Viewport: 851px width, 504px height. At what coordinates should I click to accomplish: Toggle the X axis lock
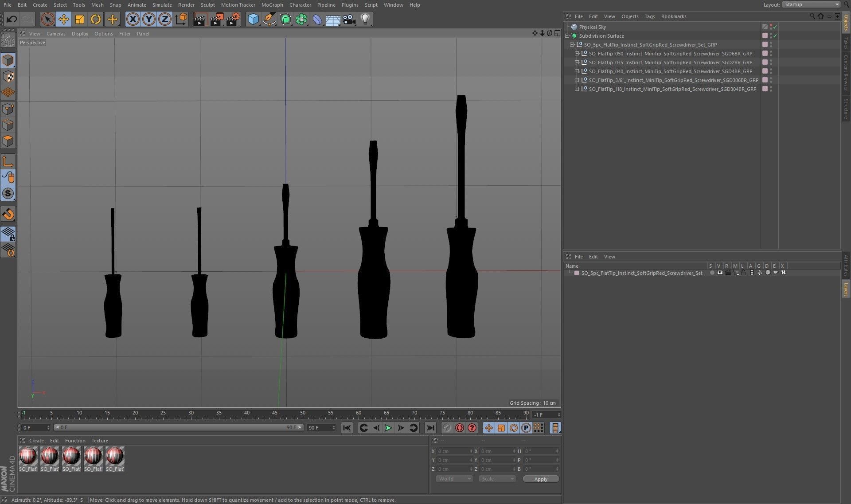[133, 19]
